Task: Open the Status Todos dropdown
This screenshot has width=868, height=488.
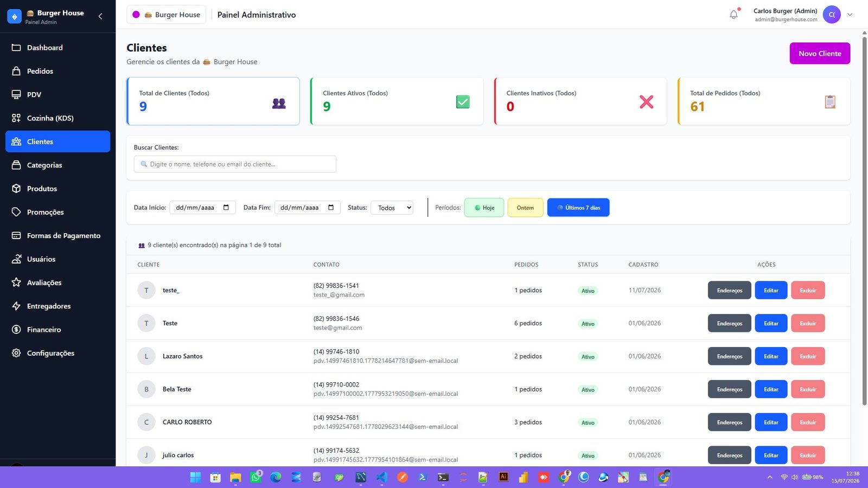Action: [392, 208]
